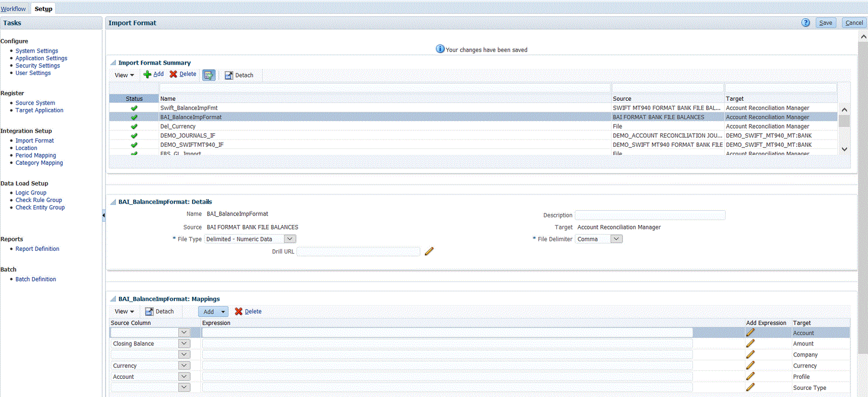Screen dimensions: 868x397
Task: Collapse the Tasks pane splitter arrow
Action: (103, 215)
